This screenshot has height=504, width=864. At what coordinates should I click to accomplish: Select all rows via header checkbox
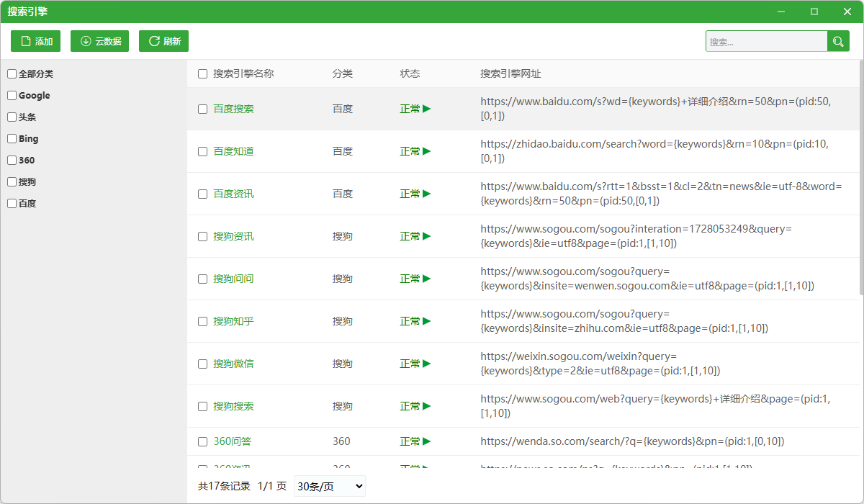click(x=203, y=73)
